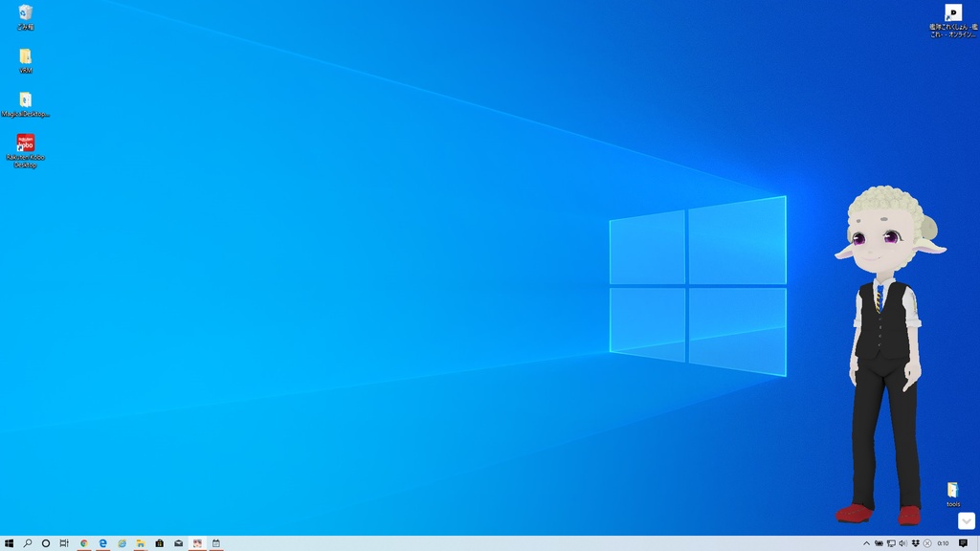Select the tools folder on the desktop

click(952, 495)
